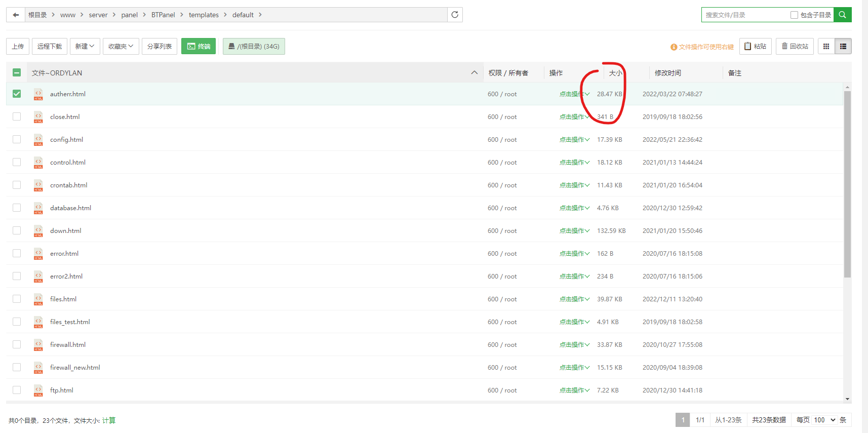Switch to list view

pyautogui.click(x=843, y=46)
